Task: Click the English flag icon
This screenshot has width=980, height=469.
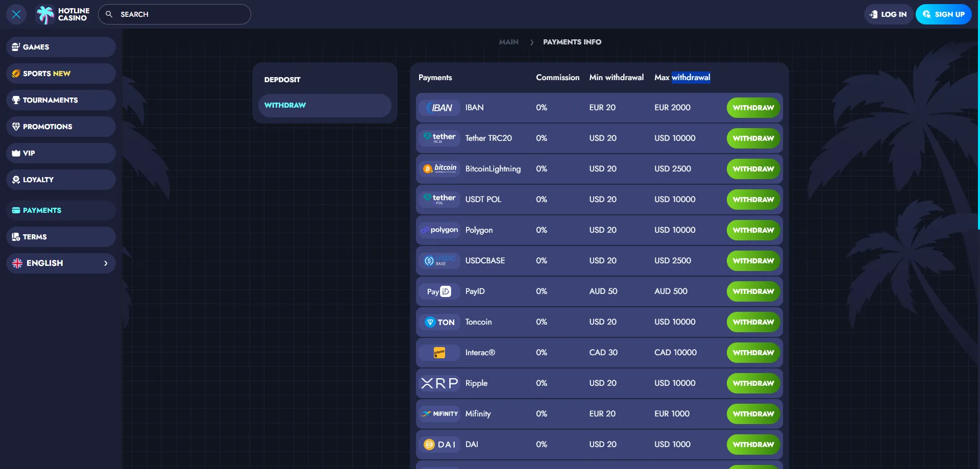Action: tap(17, 263)
